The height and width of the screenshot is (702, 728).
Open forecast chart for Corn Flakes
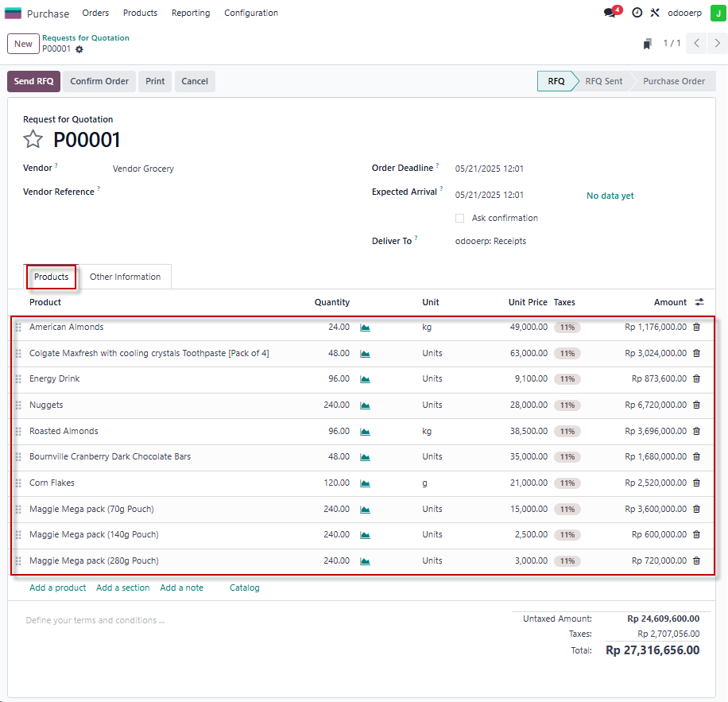366,483
